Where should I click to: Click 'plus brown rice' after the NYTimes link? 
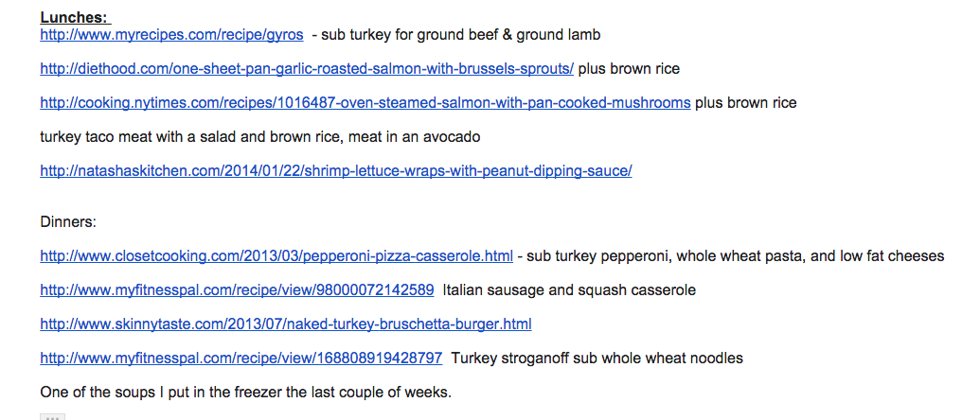coord(745,103)
